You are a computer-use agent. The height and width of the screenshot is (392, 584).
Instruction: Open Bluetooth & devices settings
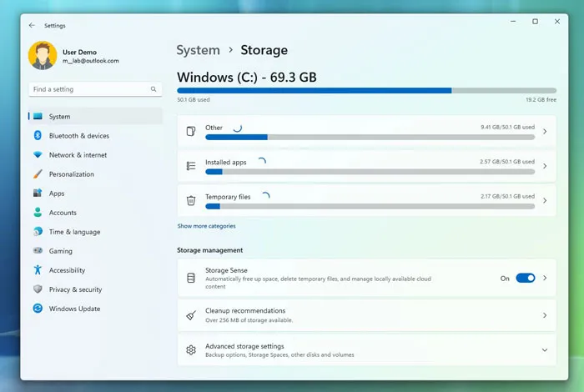pyautogui.click(x=95, y=136)
